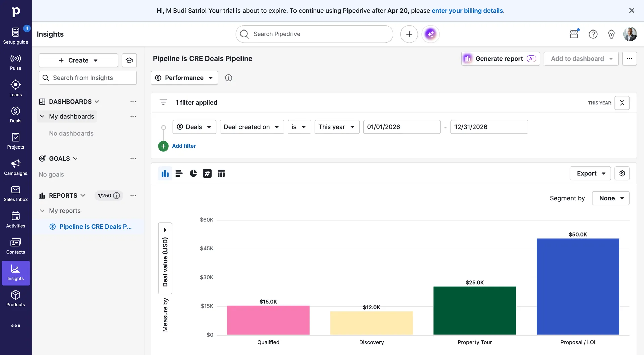Screen dimensions: 644x355
Task: Select the horizontal bar chart view
Action: pos(179,173)
